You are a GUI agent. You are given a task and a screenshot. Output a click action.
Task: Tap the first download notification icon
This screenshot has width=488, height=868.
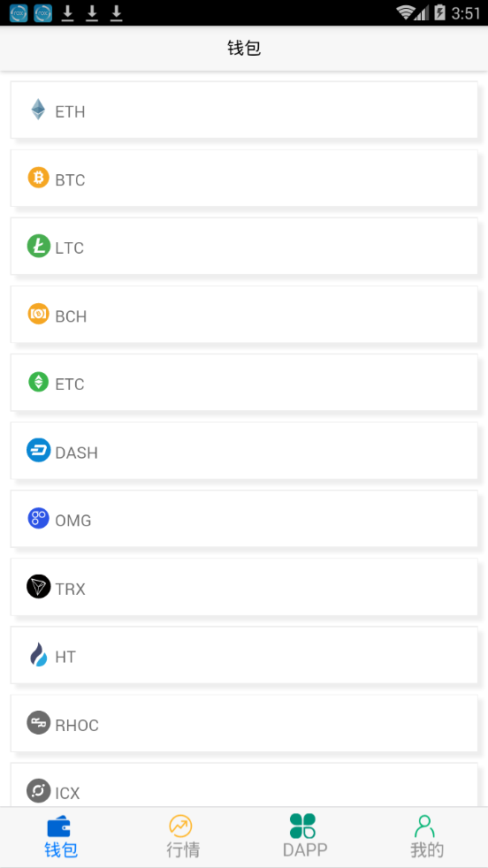click(x=67, y=12)
